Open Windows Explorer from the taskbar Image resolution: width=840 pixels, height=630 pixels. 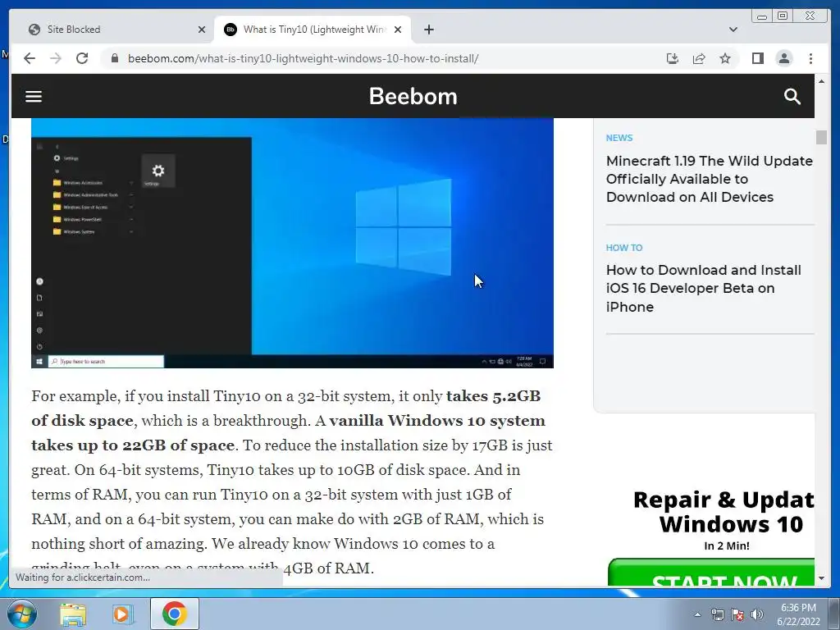73,614
